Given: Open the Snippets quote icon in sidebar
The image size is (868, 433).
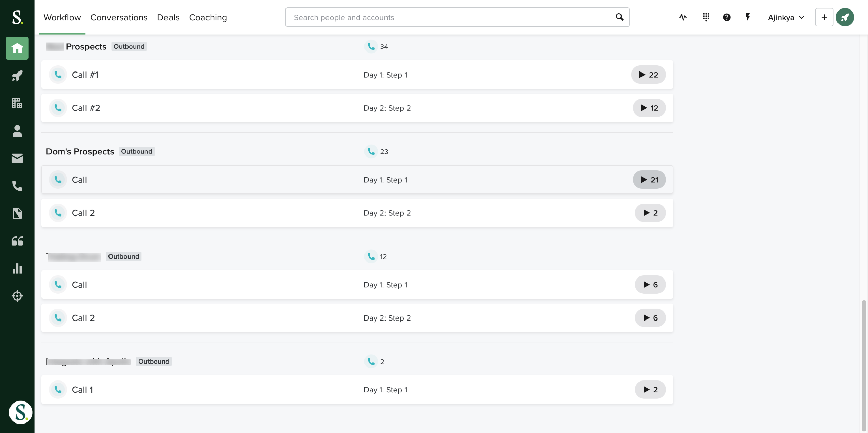Looking at the screenshot, I should coord(17,241).
